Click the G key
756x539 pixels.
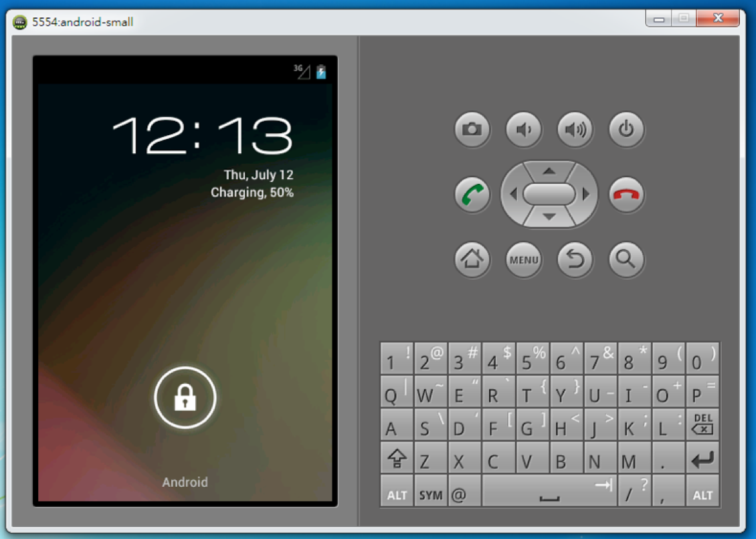(x=533, y=424)
